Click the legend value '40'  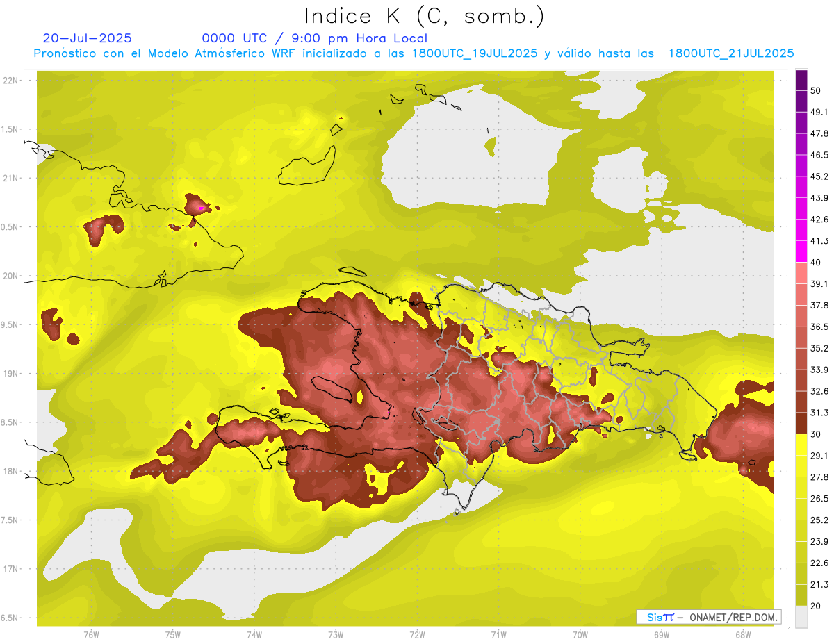tap(816, 263)
